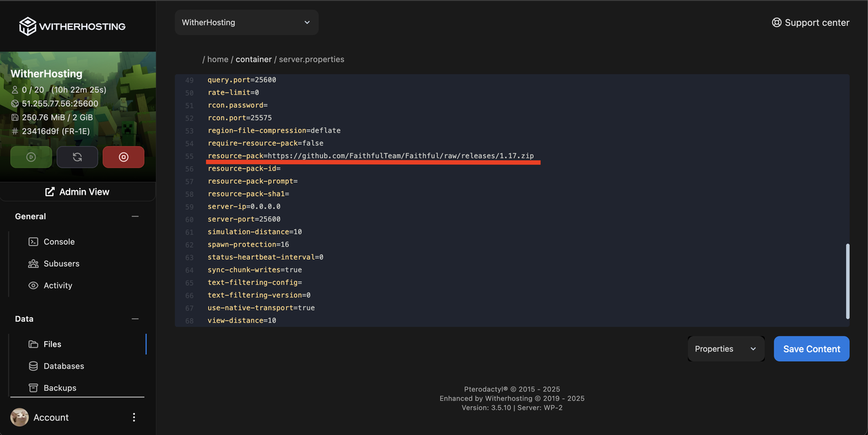Click the Backups archive icon
The image size is (868, 435).
pos(33,388)
